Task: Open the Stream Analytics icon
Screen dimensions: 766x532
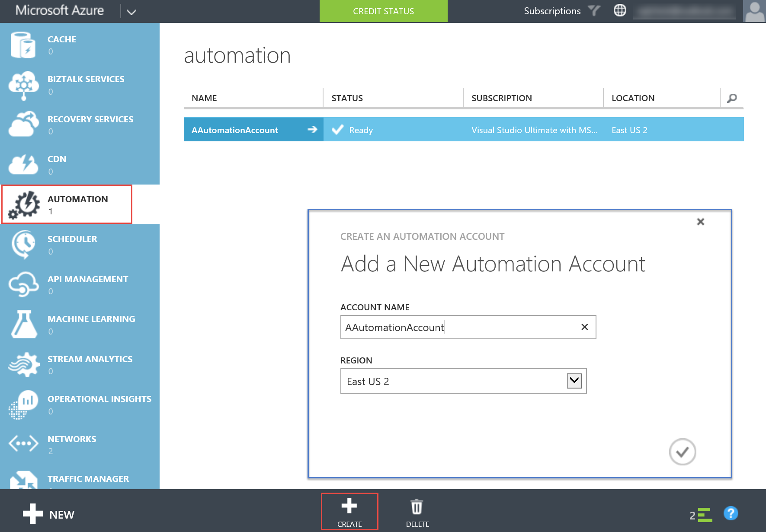Action: click(x=24, y=364)
